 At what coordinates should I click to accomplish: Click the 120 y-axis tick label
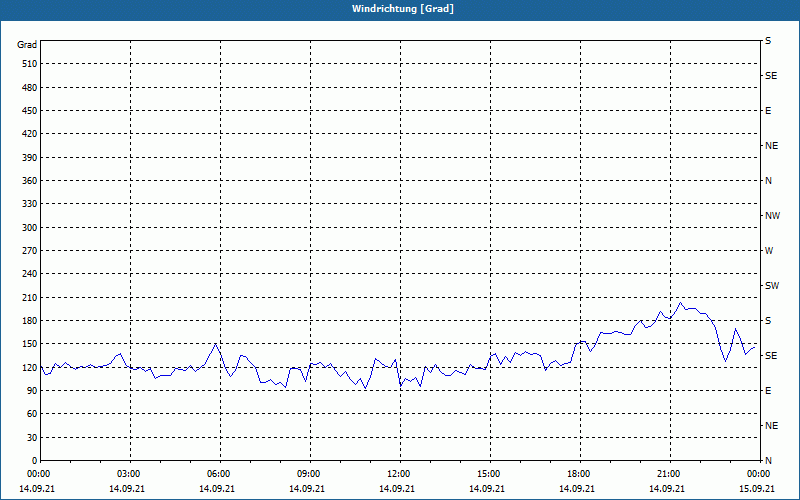coord(30,367)
